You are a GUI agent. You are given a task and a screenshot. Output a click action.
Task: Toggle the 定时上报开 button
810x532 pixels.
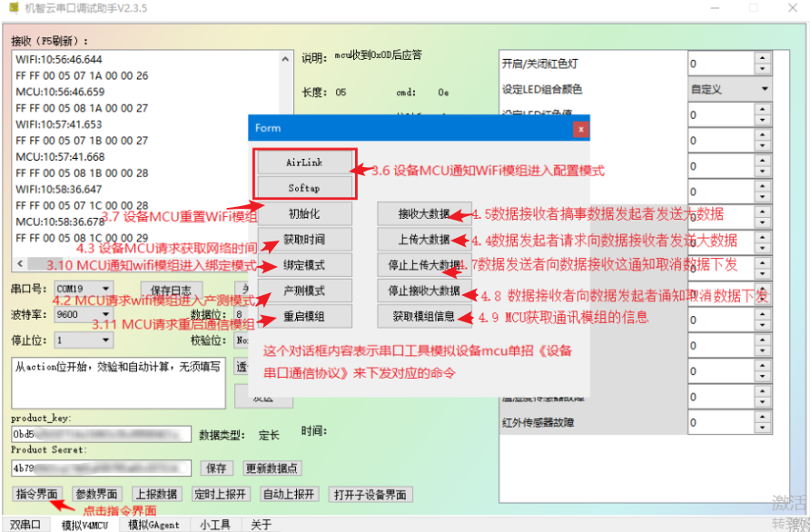pos(220,495)
